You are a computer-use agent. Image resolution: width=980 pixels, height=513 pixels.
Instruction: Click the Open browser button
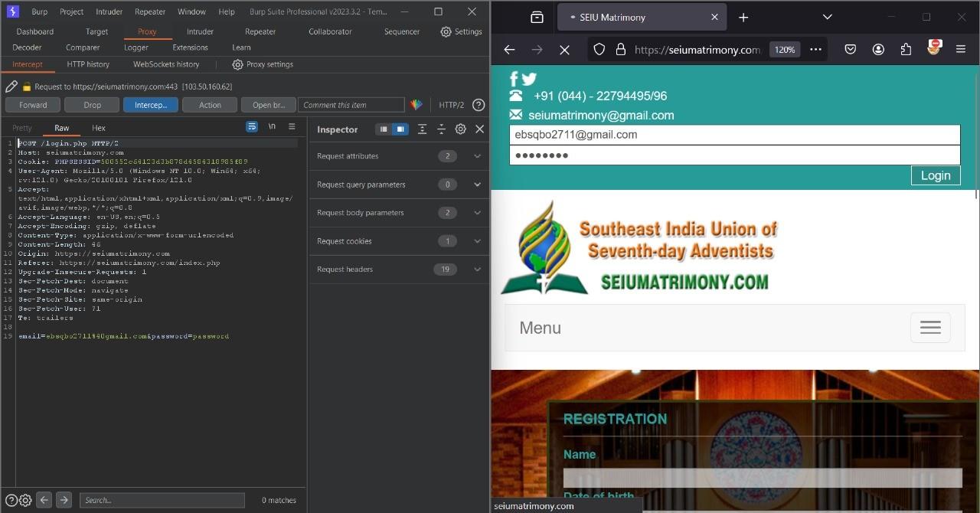click(269, 105)
